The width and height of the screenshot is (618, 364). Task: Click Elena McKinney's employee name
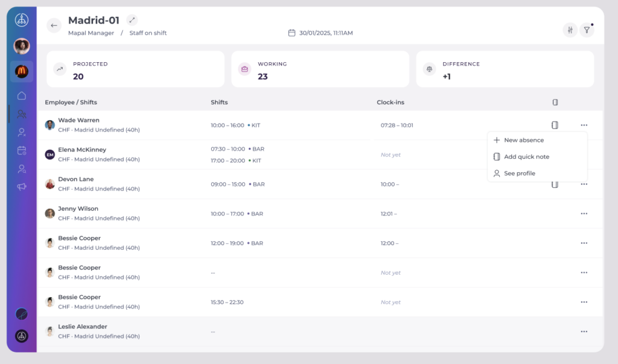(x=82, y=150)
